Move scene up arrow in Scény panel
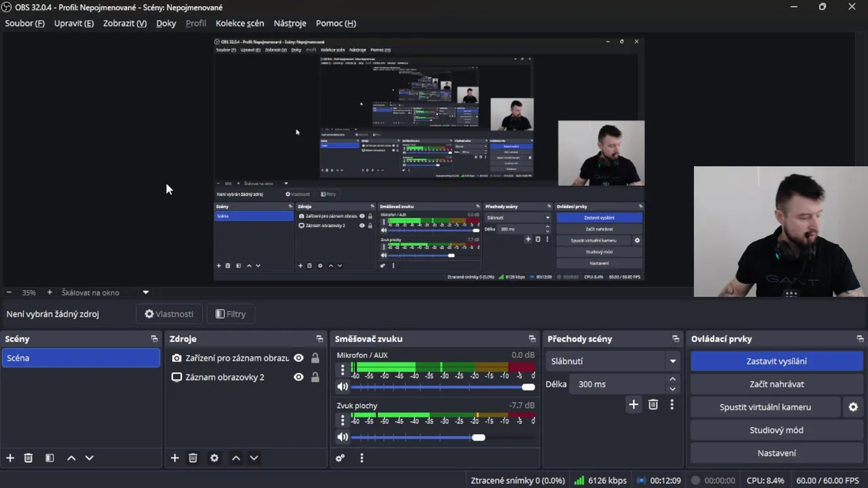This screenshot has width=868, height=488. [71, 458]
